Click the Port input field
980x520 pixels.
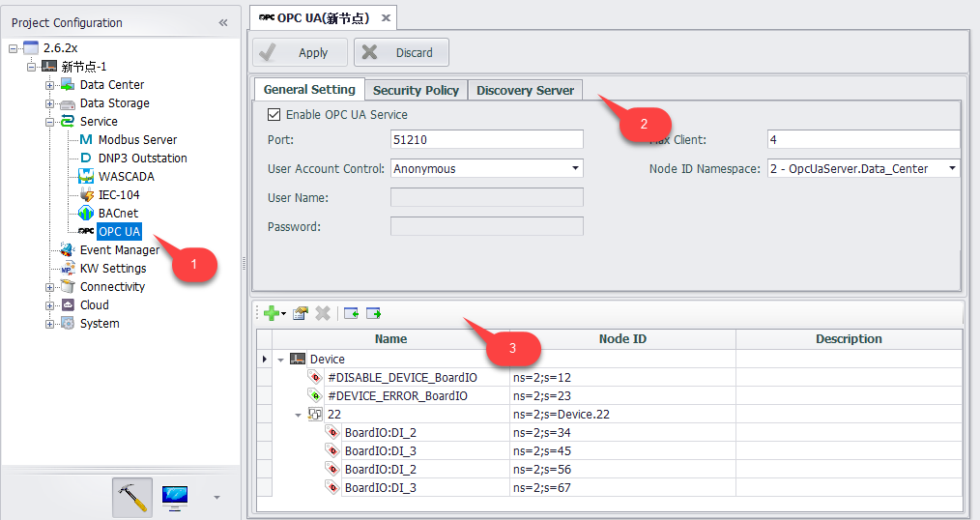[486, 140]
